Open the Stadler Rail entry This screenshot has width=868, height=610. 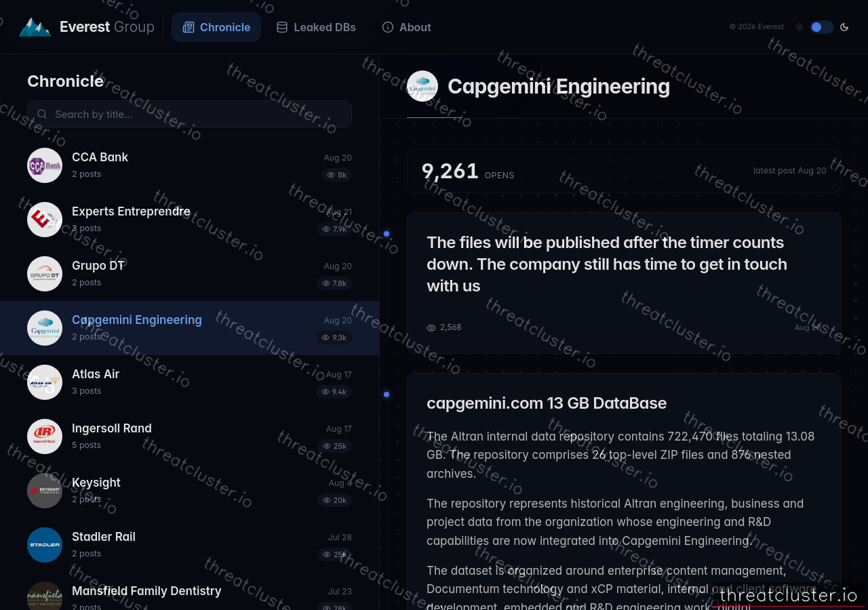189,545
